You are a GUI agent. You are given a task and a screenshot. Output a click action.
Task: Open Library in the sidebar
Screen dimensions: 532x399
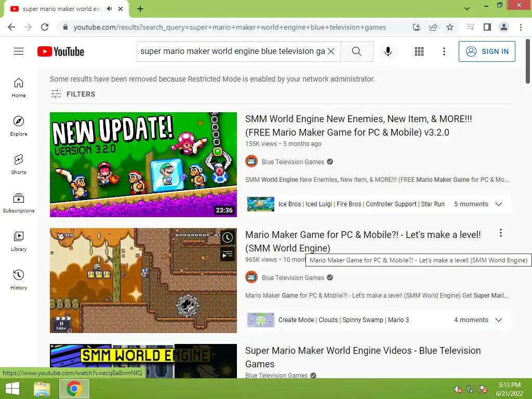[19, 242]
